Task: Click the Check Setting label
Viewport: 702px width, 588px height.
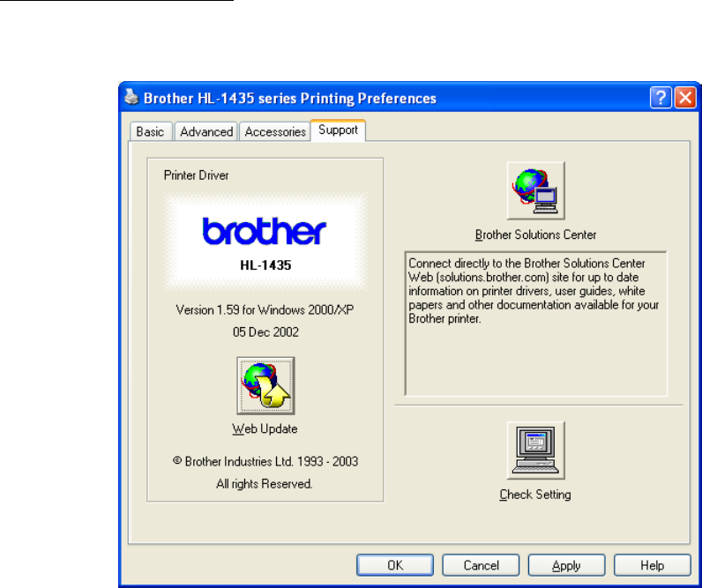Action: (x=535, y=495)
